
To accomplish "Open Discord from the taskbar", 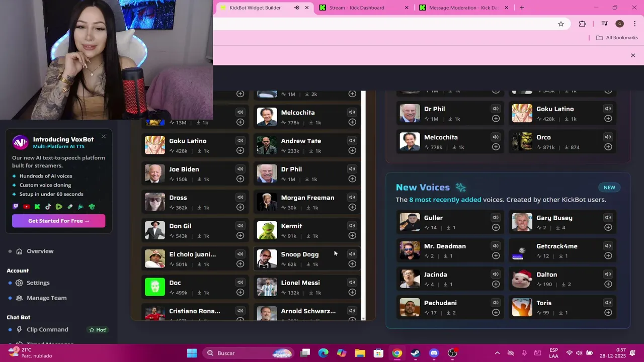I will point(434,353).
